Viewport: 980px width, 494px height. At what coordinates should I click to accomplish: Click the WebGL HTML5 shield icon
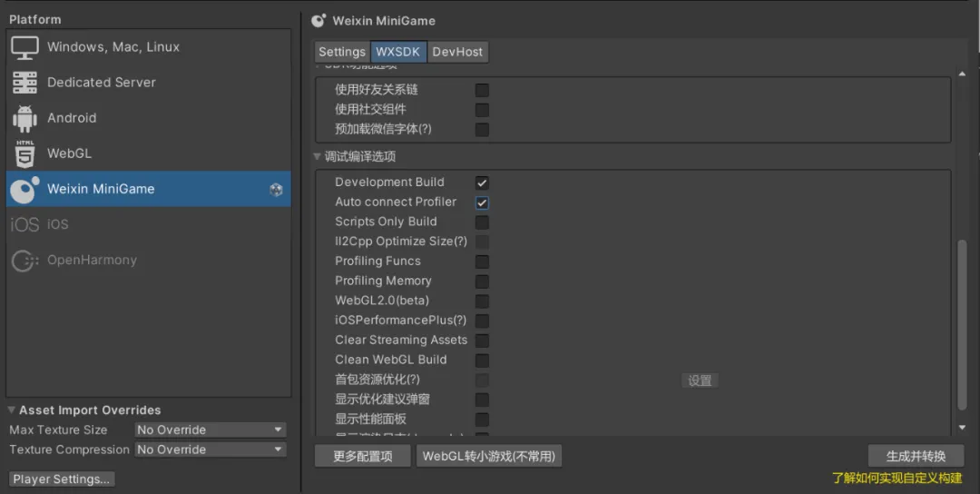(x=25, y=153)
